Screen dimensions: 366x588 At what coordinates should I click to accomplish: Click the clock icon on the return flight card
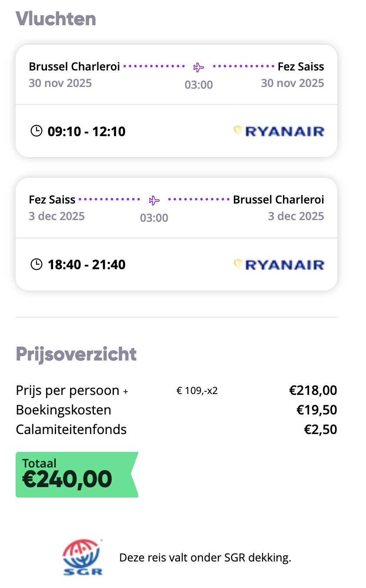coord(36,264)
